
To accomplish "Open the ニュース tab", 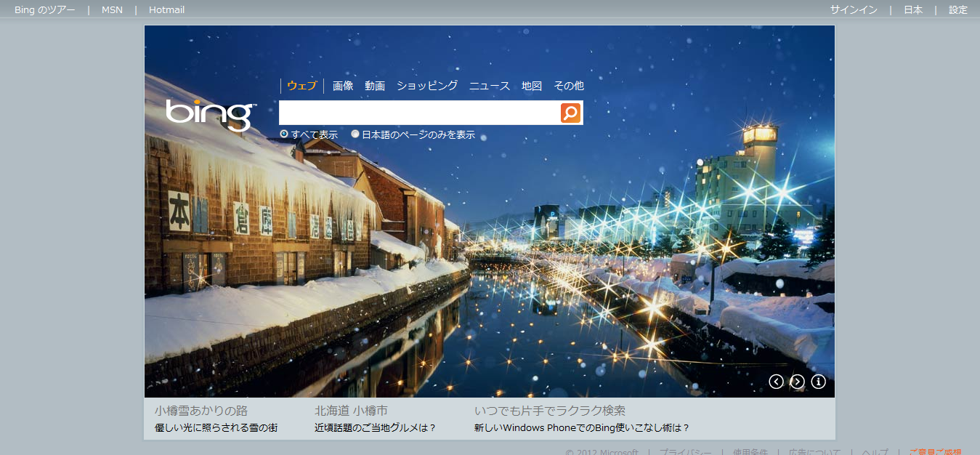I will [x=490, y=86].
